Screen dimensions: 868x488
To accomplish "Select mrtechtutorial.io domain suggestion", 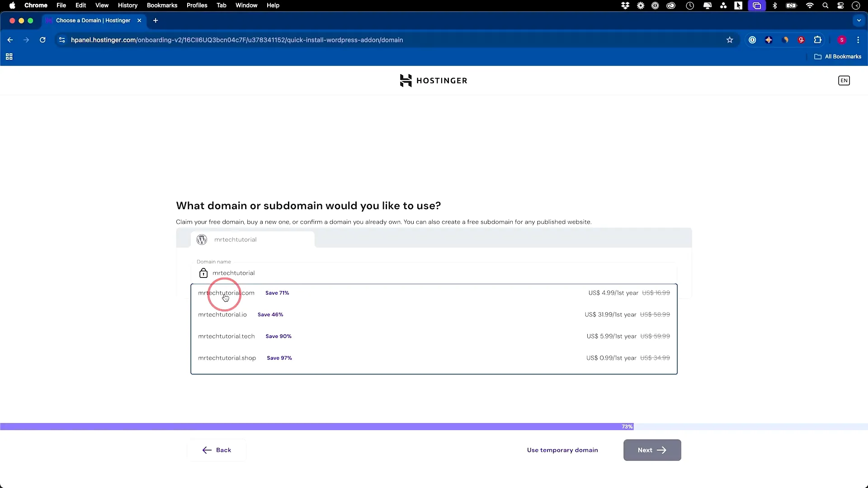I will [x=434, y=314].
